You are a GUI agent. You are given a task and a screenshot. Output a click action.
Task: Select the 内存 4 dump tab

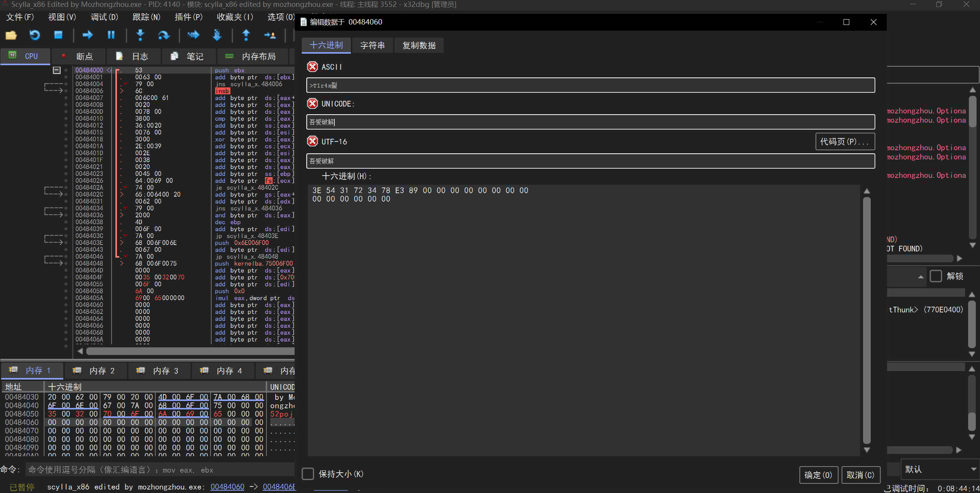click(x=223, y=371)
